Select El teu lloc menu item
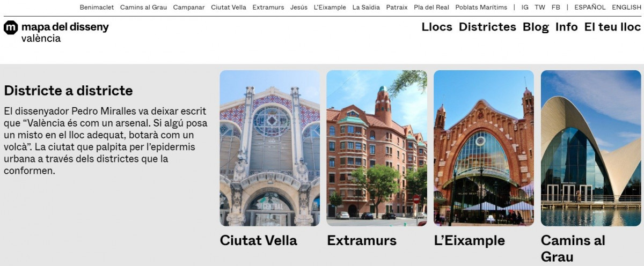The width and height of the screenshot is (644, 266). [613, 27]
